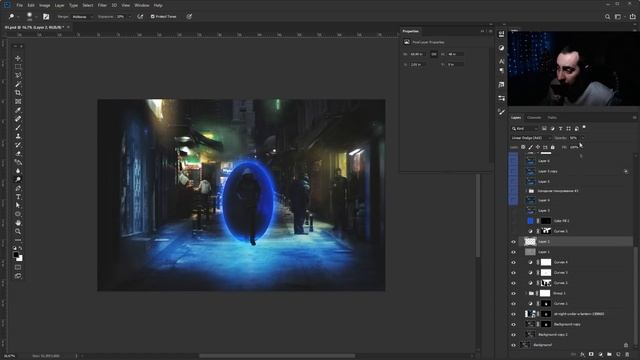Select the Lasso tool
The image size is (640, 360).
(x=18, y=76)
